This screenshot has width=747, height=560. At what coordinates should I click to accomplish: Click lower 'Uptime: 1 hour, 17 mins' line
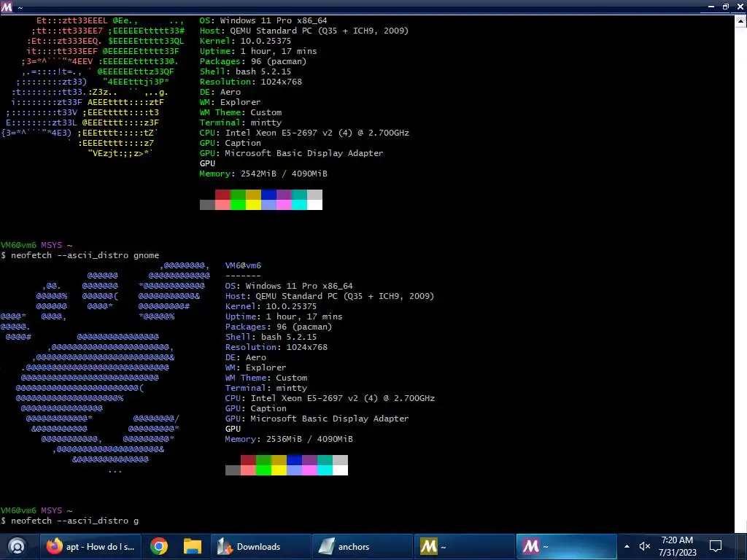click(284, 316)
